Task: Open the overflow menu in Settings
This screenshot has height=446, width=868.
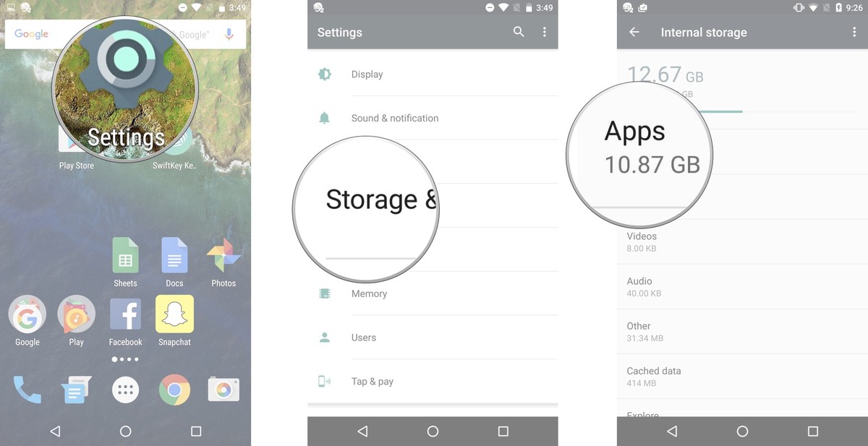Action: click(545, 32)
